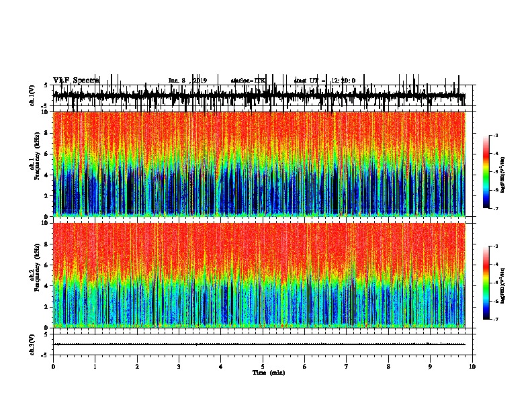
Task: Click the "-7" tick on ch.2 colorbar
Action: [496, 319]
